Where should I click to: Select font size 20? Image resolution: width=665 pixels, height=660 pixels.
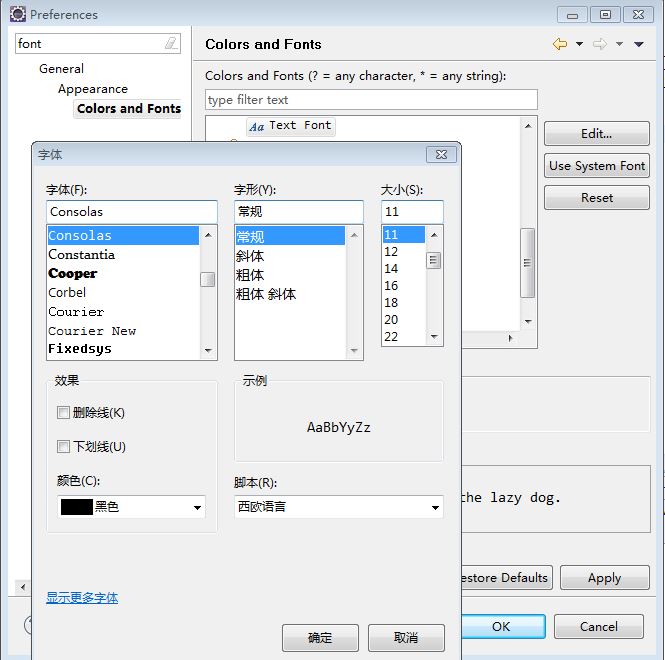(x=403, y=319)
